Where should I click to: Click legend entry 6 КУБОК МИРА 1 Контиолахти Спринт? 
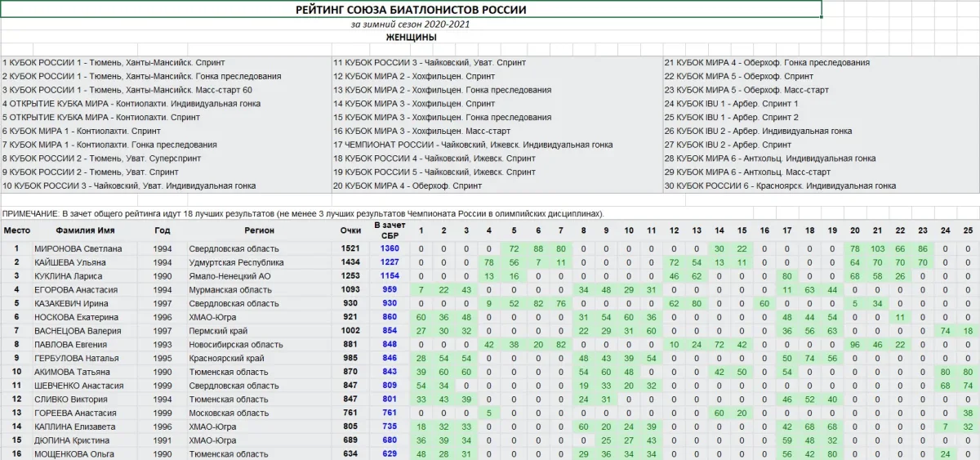tap(82, 131)
